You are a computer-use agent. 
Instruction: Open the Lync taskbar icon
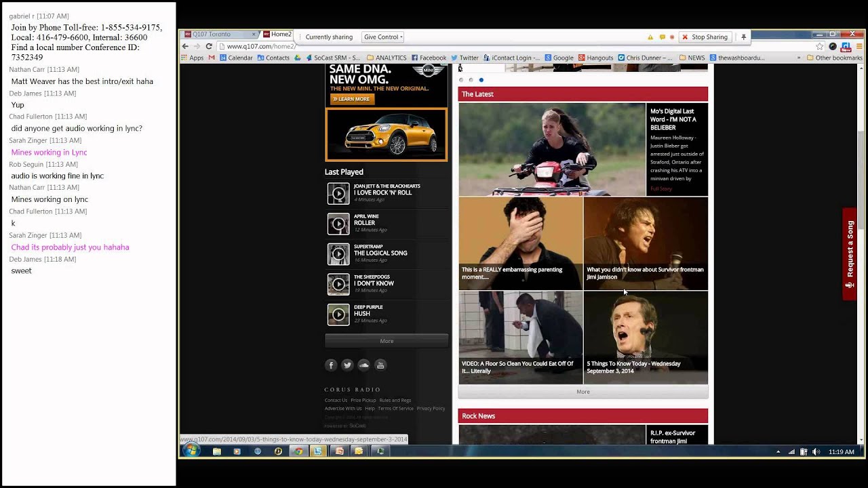tap(319, 451)
